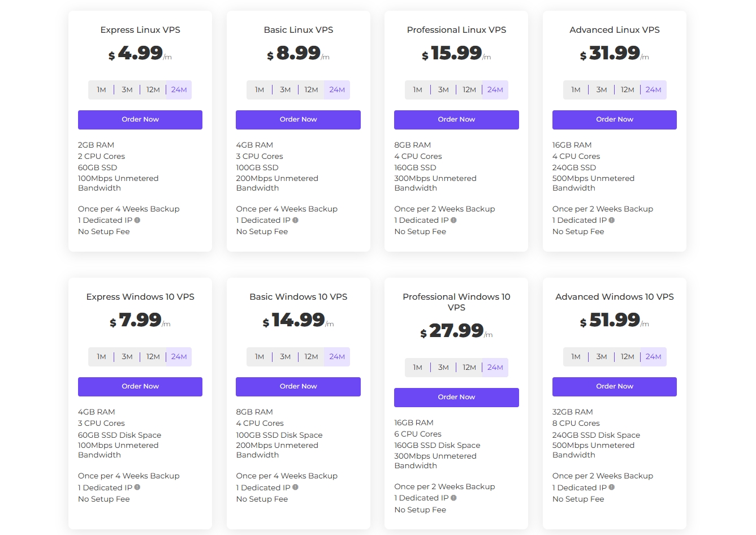Click info icon beside Professional Windows 10 Dedicated IP

(453, 498)
